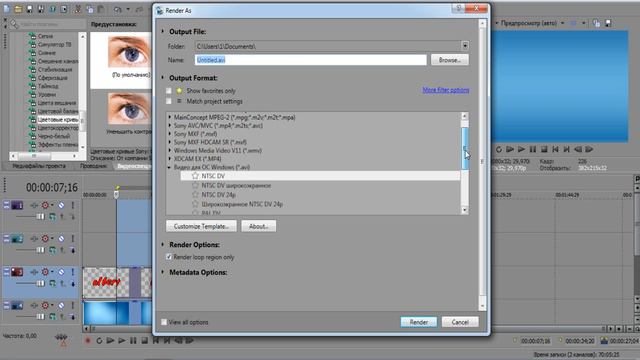
Task: Click track 1 level slider handle
Action: tap(40, 216)
